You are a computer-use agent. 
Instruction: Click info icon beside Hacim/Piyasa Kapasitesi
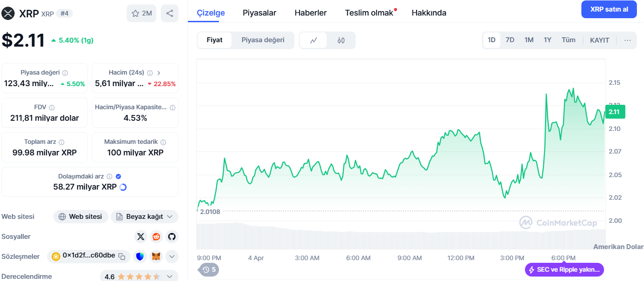click(172, 107)
